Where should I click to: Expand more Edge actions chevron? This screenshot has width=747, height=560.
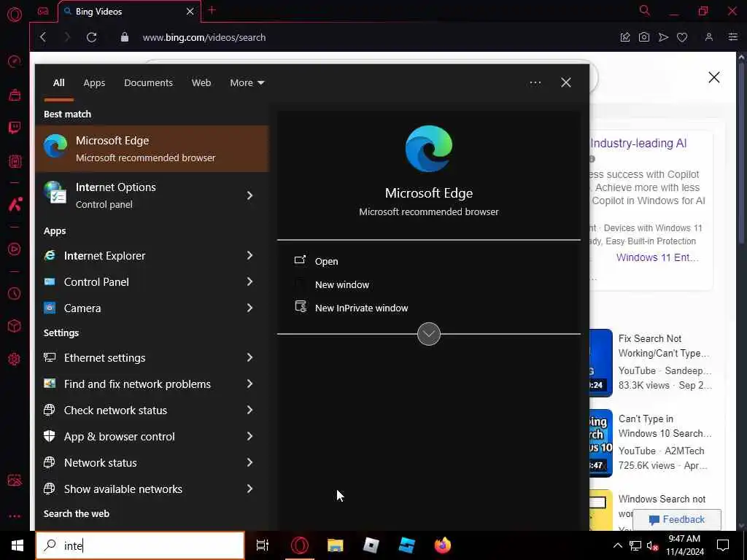429,334
